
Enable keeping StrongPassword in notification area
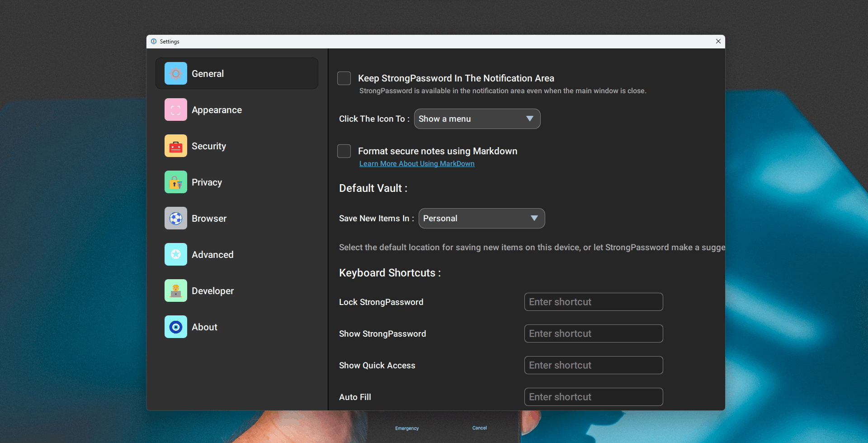pos(344,78)
